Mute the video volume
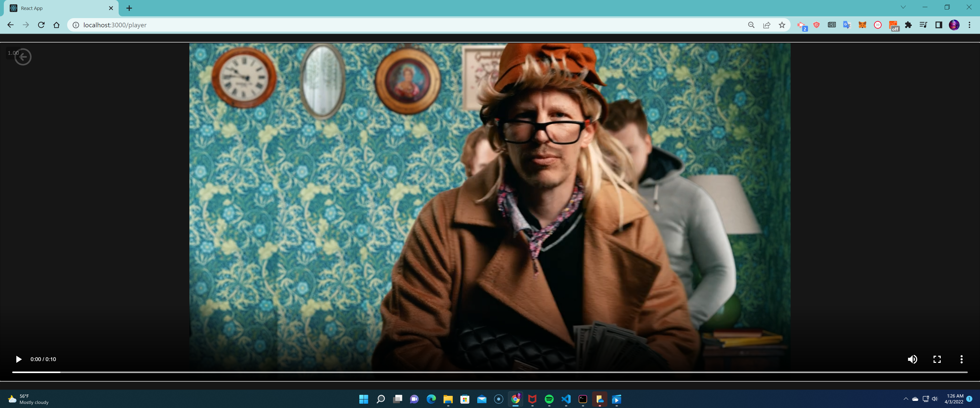This screenshot has width=980, height=408. 912,359
